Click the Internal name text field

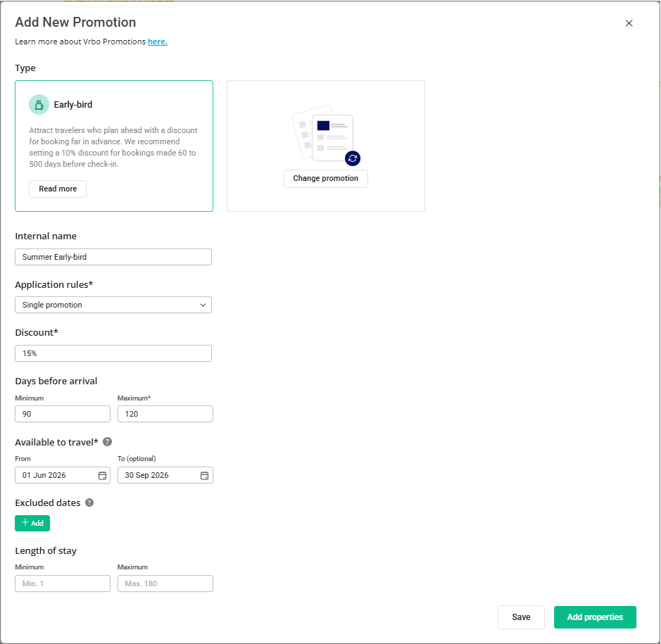click(113, 257)
